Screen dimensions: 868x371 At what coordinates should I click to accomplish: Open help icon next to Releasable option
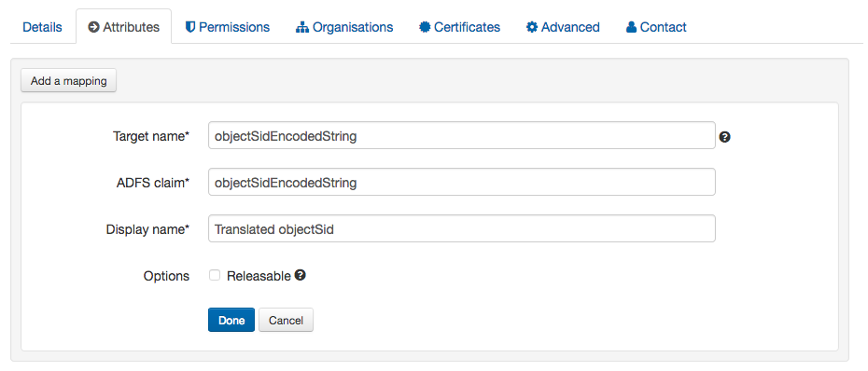[300, 275]
